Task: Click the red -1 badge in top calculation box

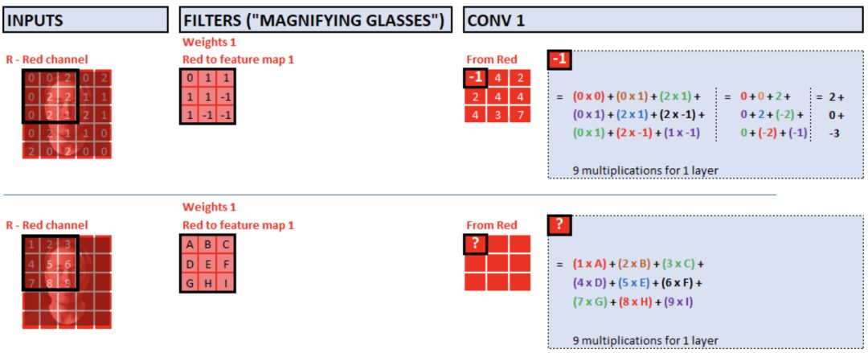Action: click(x=559, y=60)
